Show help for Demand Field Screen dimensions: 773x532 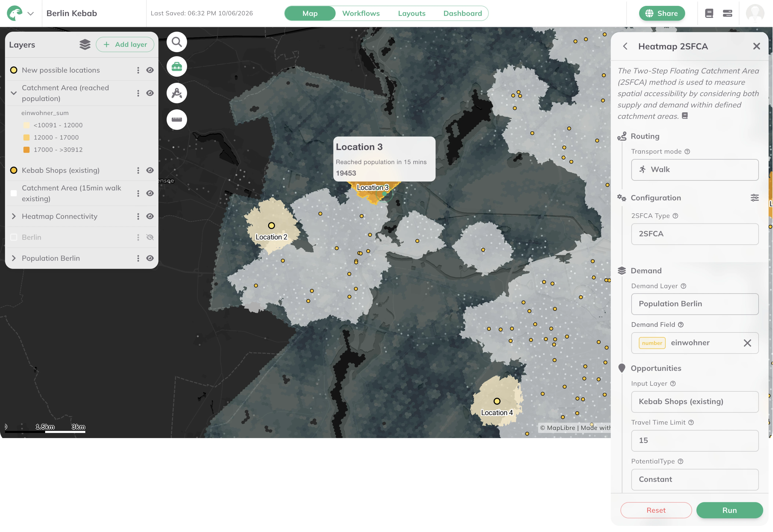coord(681,325)
